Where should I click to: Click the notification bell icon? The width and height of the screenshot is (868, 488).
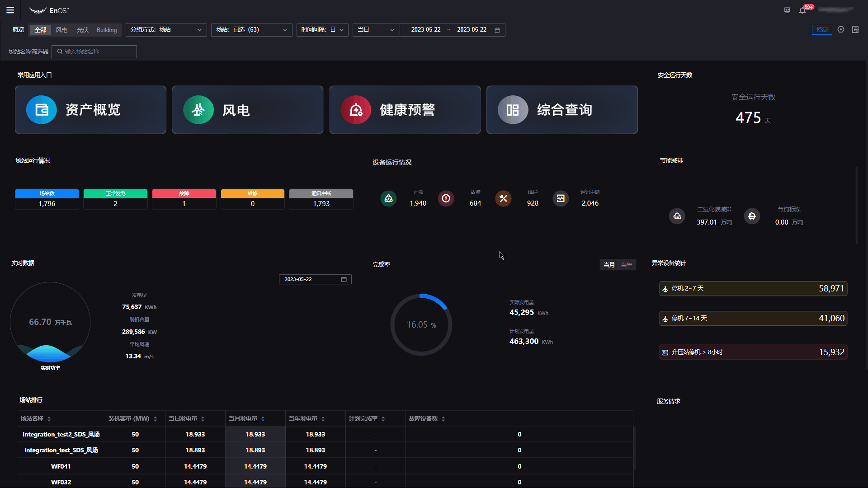802,10
